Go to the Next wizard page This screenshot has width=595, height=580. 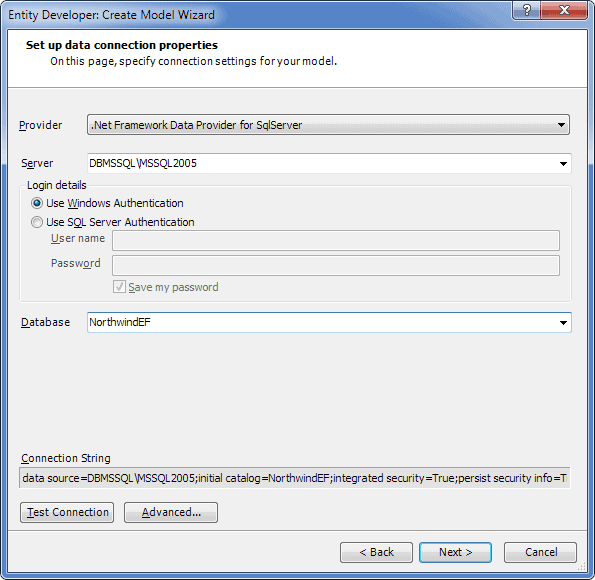pyautogui.click(x=455, y=552)
